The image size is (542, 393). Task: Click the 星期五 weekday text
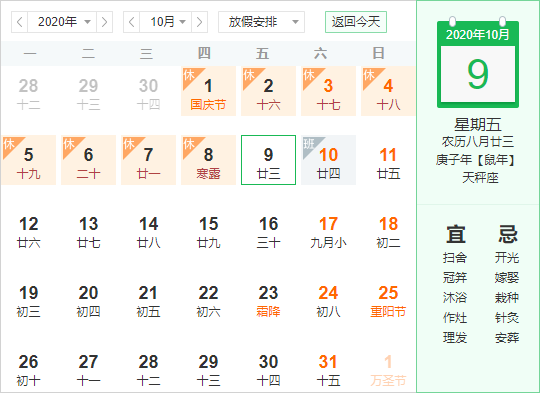(478, 125)
